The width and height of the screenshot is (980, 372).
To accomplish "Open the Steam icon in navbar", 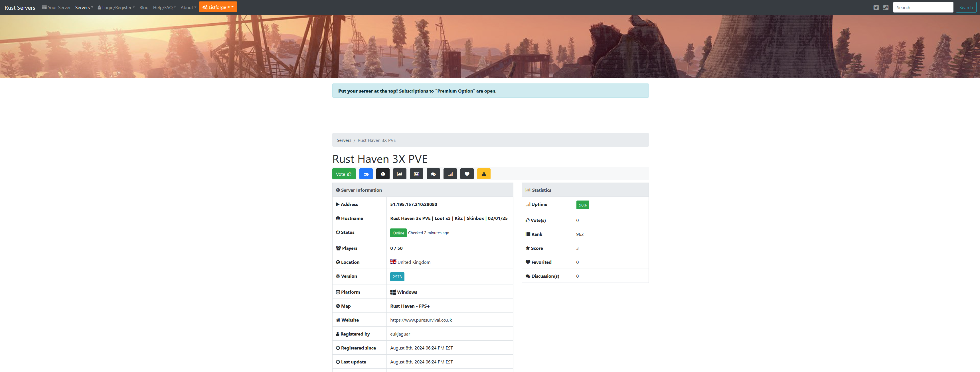I will pos(886,8).
